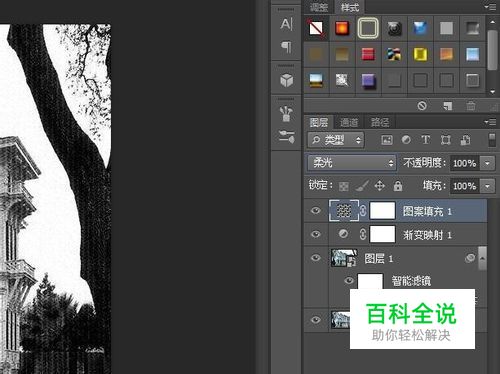Viewport: 500px width, 374px height.
Task: Filter layers by type T icon
Action: [x=425, y=140]
